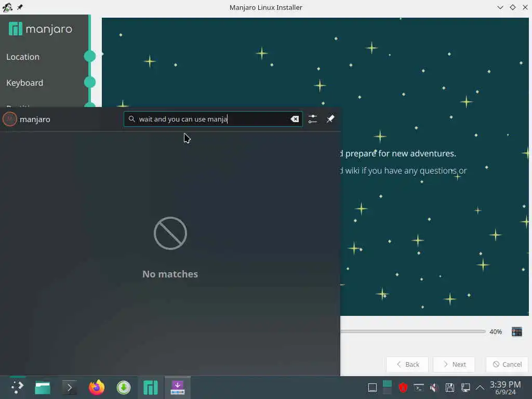Click the virtual desktop pager
The width and height of the screenshot is (532, 399).
coord(387,387)
